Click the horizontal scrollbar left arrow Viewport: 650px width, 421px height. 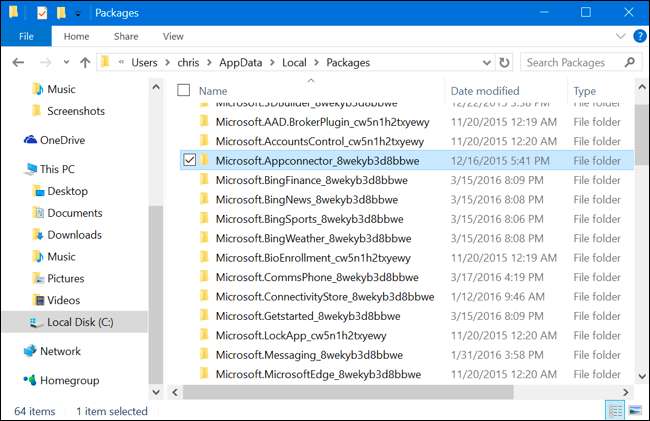coord(175,392)
